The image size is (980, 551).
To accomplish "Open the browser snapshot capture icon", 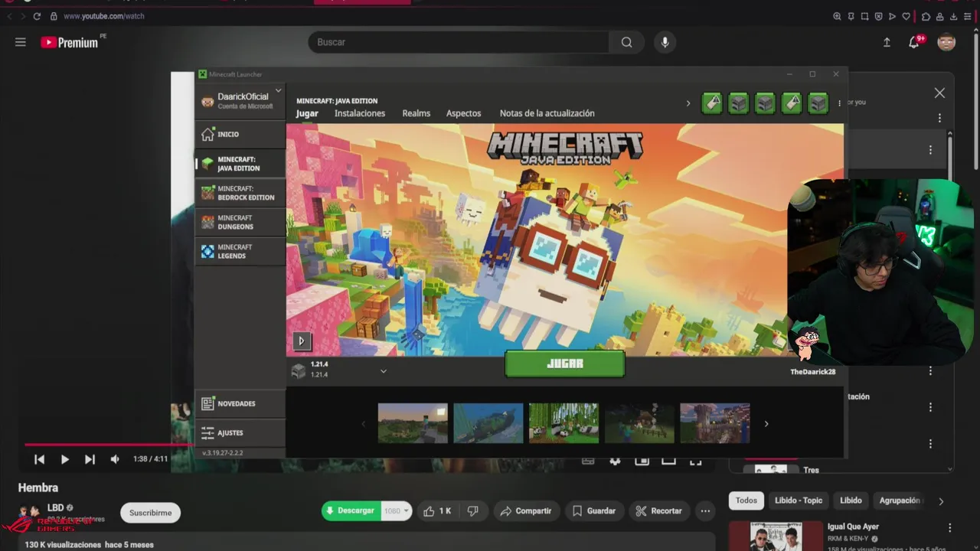I will point(864,16).
